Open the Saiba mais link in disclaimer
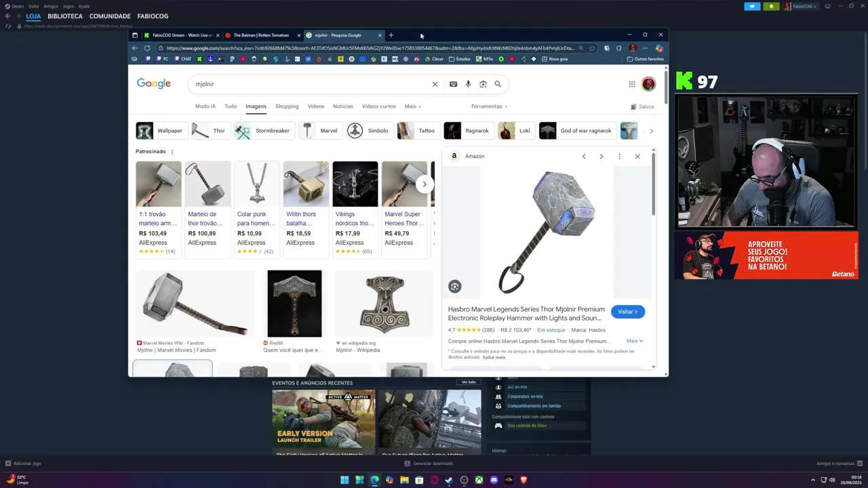Image resolution: width=868 pixels, height=488 pixels. [x=494, y=357]
